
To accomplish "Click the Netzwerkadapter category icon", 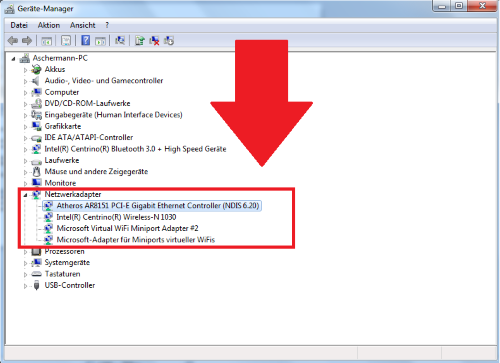I will tap(36, 194).
